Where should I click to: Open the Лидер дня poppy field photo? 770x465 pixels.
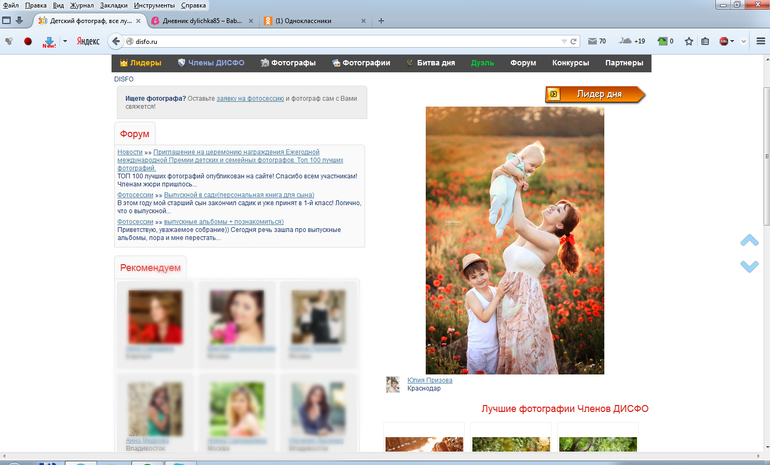point(515,241)
